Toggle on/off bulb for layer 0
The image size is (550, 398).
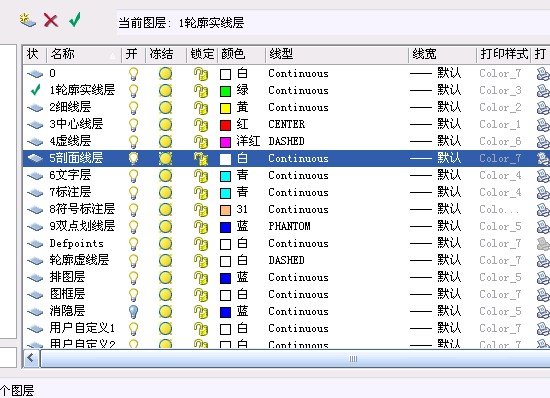pyautogui.click(x=133, y=74)
